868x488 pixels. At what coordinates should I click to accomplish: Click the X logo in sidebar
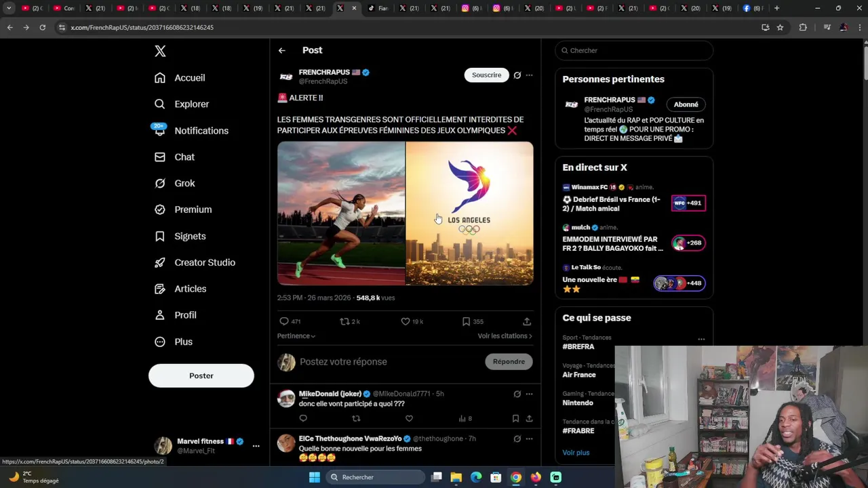(x=160, y=51)
